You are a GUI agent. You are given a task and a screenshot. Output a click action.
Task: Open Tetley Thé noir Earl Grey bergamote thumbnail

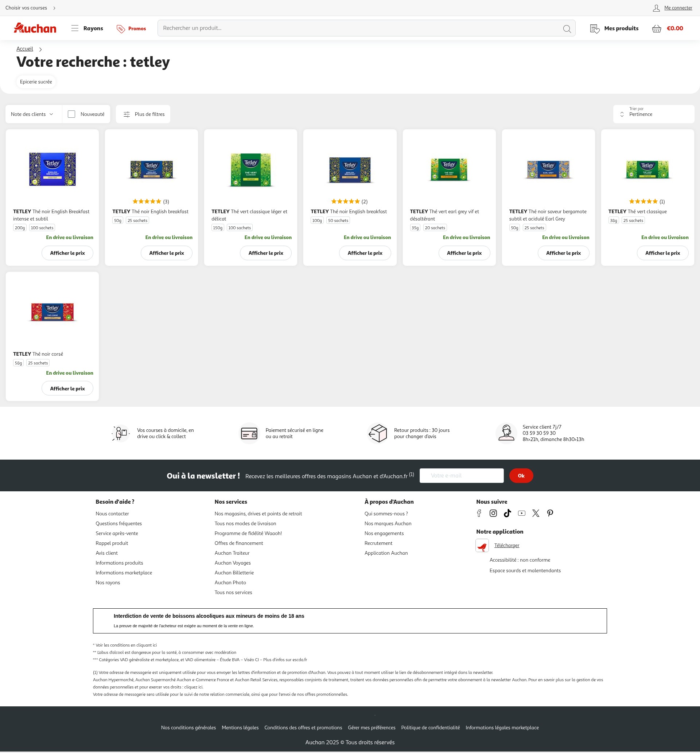(548, 169)
